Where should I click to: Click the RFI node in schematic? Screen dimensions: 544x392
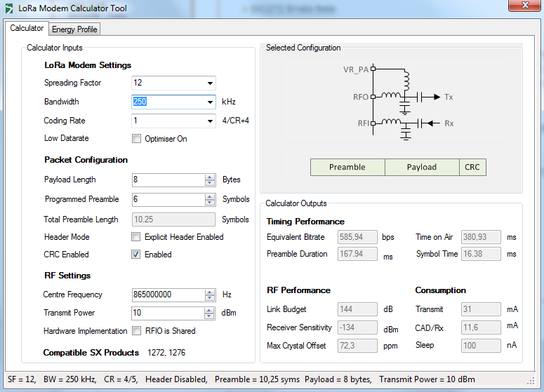(373, 123)
